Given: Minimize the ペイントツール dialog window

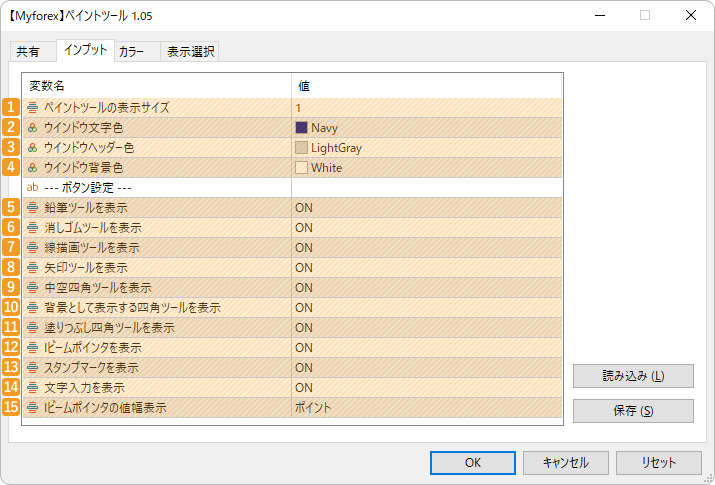Looking at the screenshot, I should click(600, 15).
